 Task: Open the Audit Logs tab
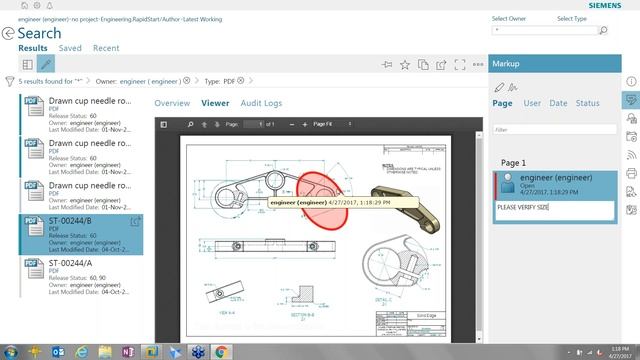261,103
